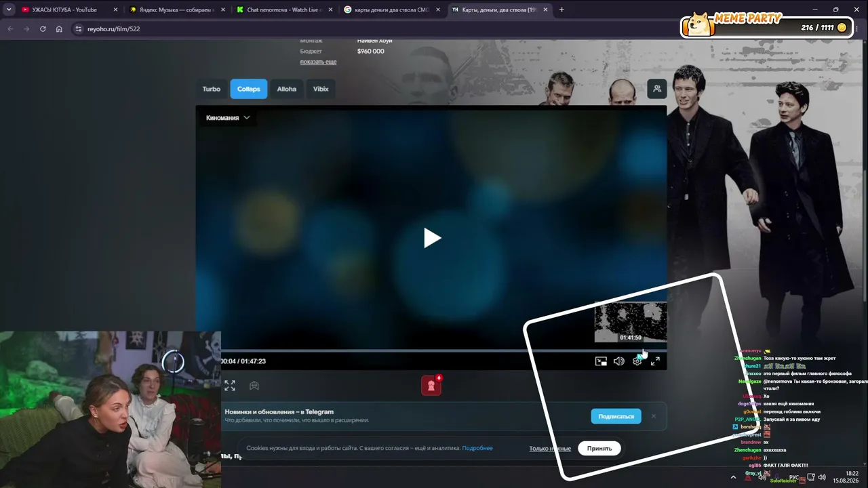Close the Chat nenormova tab
Viewport: 868px width, 488px height.
pos(330,9)
